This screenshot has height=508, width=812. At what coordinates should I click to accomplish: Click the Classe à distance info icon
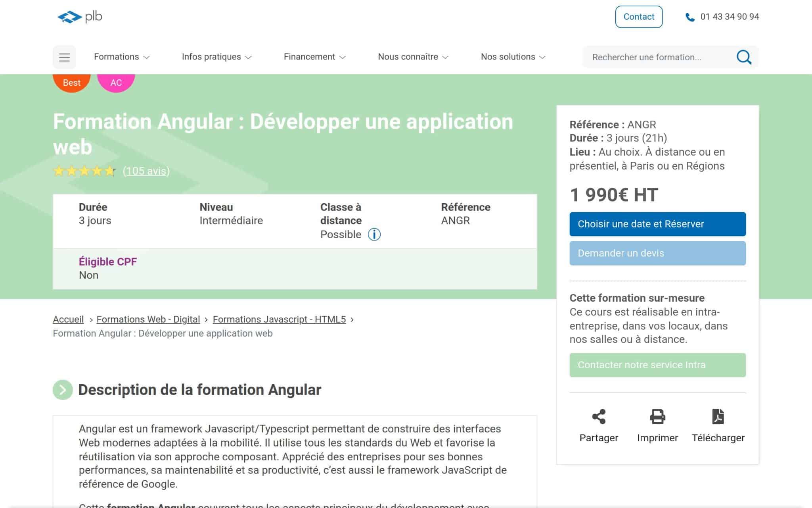coord(374,235)
